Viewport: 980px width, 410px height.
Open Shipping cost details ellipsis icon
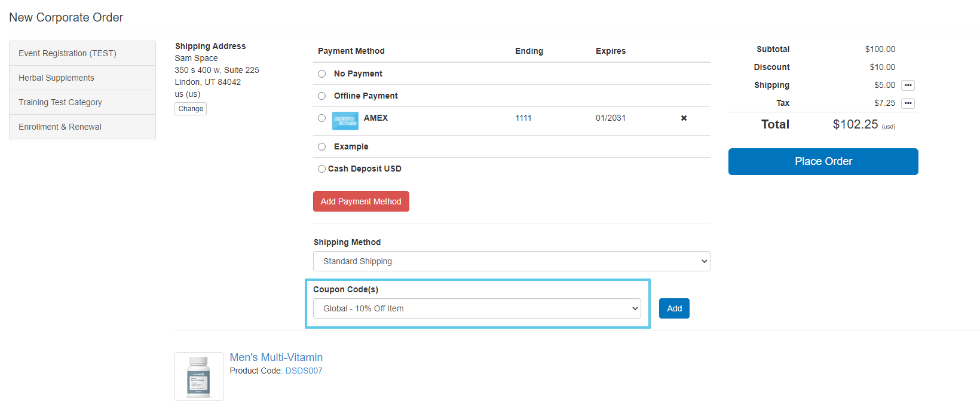(x=908, y=85)
